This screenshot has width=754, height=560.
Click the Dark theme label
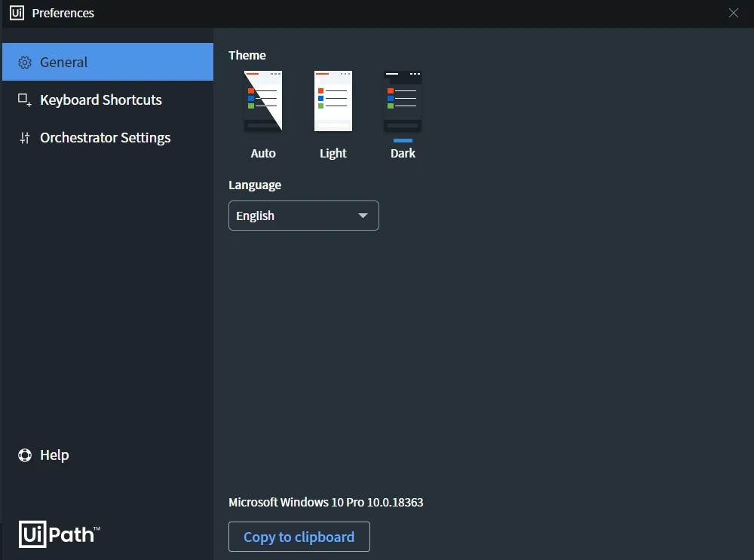pyautogui.click(x=403, y=153)
